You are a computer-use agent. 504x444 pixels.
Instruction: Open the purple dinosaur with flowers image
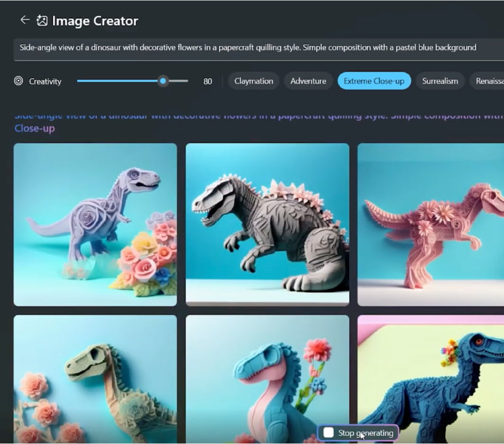click(x=95, y=224)
